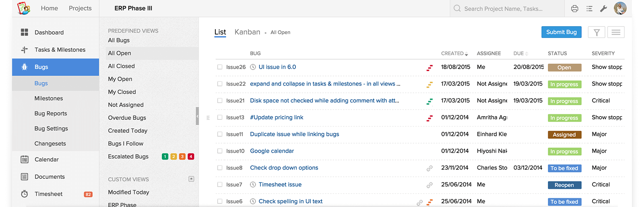The width and height of the screenshot is (644, 207).
Task: Sort by CREATED column arrow
Action: click(466, 54)
